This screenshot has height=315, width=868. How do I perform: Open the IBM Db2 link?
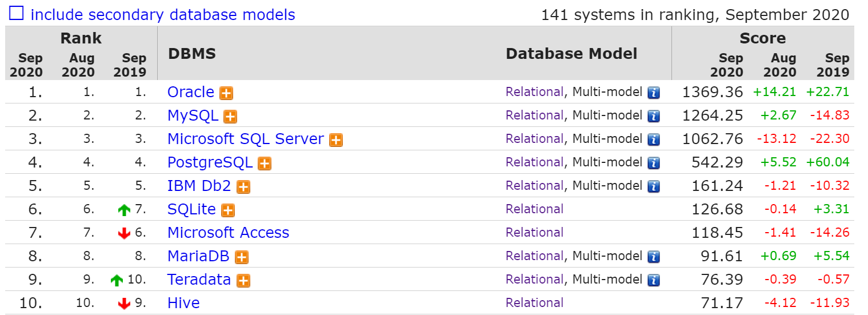coord(199,186)
